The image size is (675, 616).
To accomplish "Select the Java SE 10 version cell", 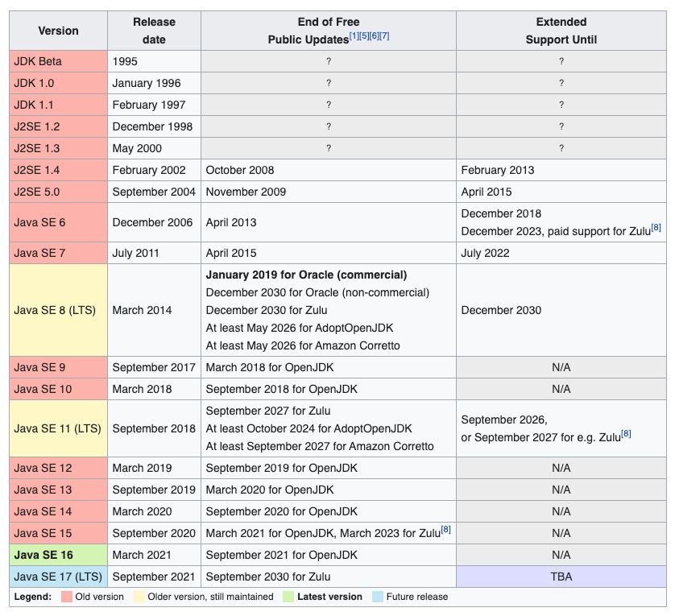I will [59, 389].
